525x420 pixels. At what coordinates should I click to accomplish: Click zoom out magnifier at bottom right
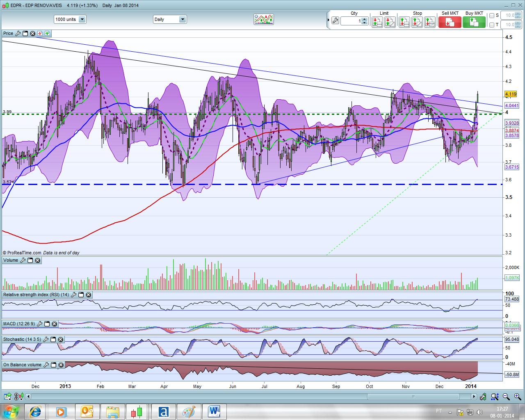point(506,397)
